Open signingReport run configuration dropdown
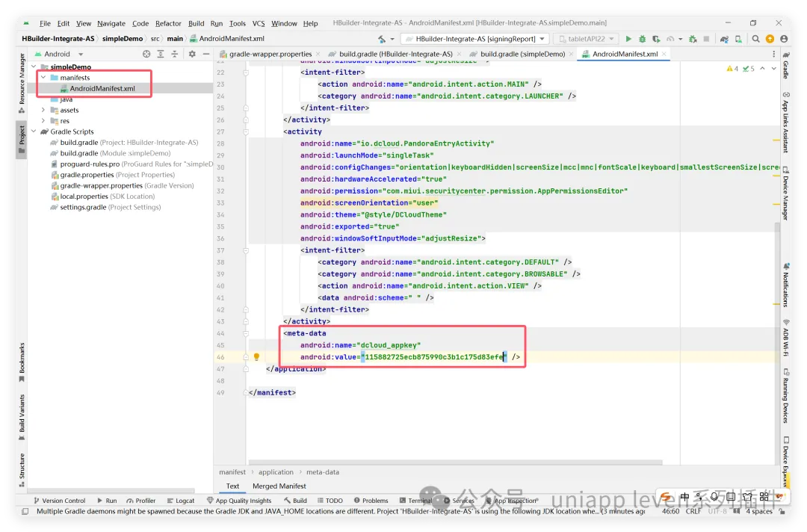 (x=475, y=39)
